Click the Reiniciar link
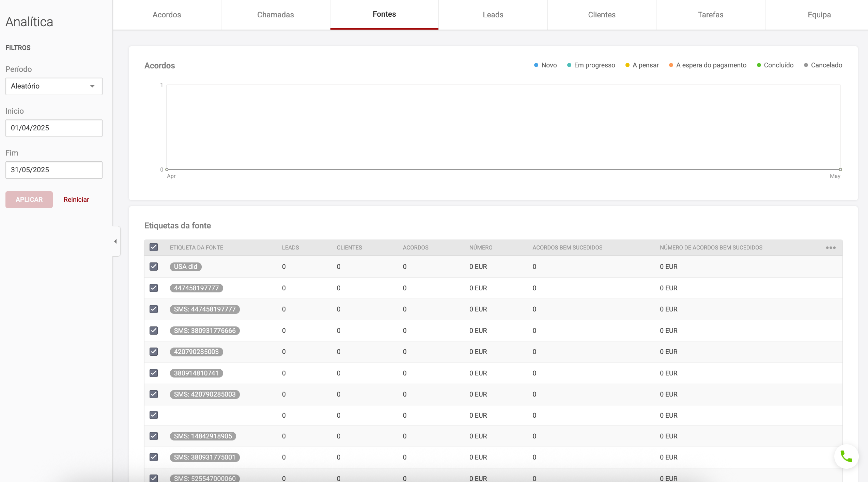 [x=76, y=199]
